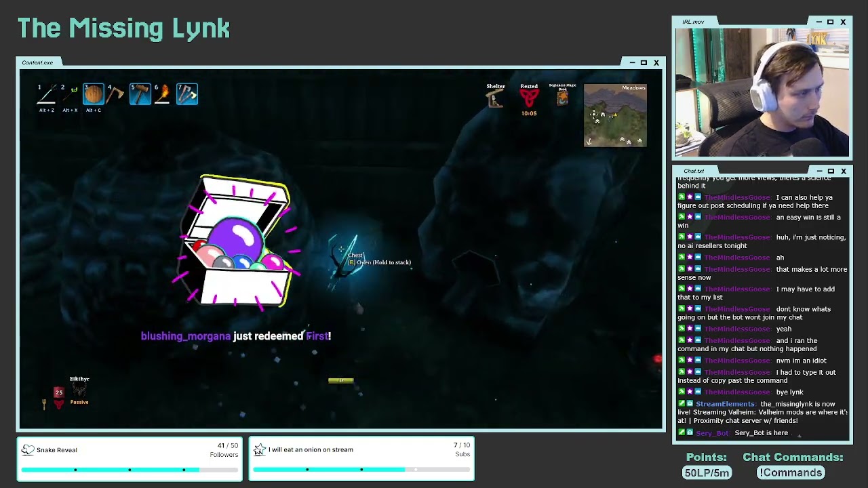Click the StreamElements username in chat
This screenshot has width=868, height=488.
point(725,404)
